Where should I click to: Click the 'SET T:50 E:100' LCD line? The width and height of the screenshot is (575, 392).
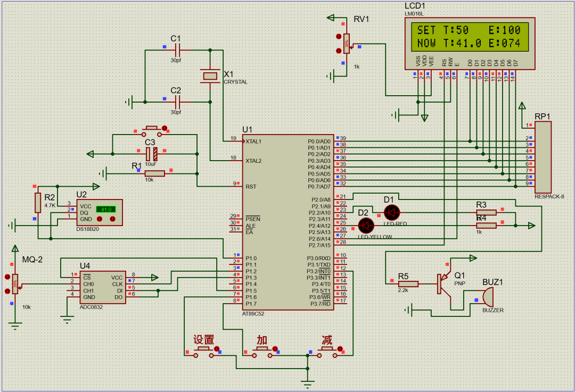tap(469, 30)
